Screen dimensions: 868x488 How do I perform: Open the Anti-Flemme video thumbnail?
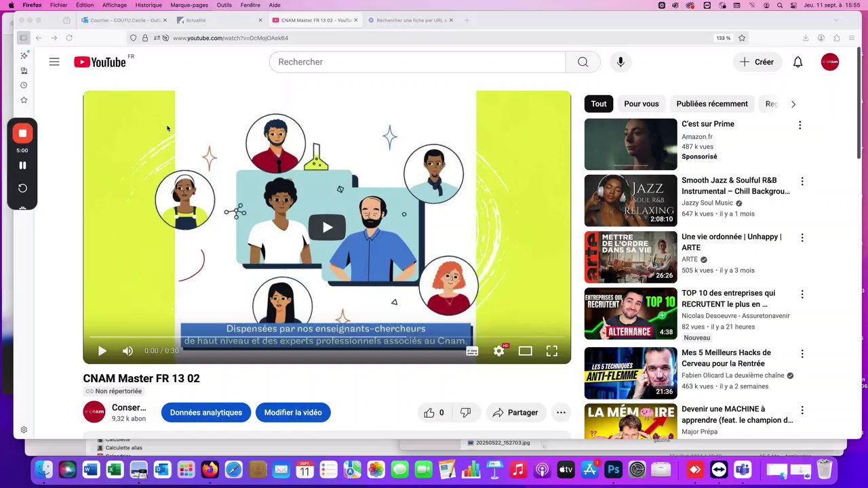pos(631,373)
